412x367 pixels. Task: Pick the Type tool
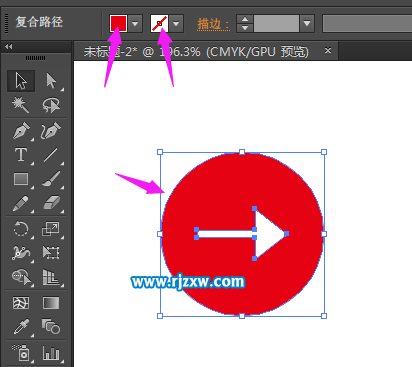(21, 155)
